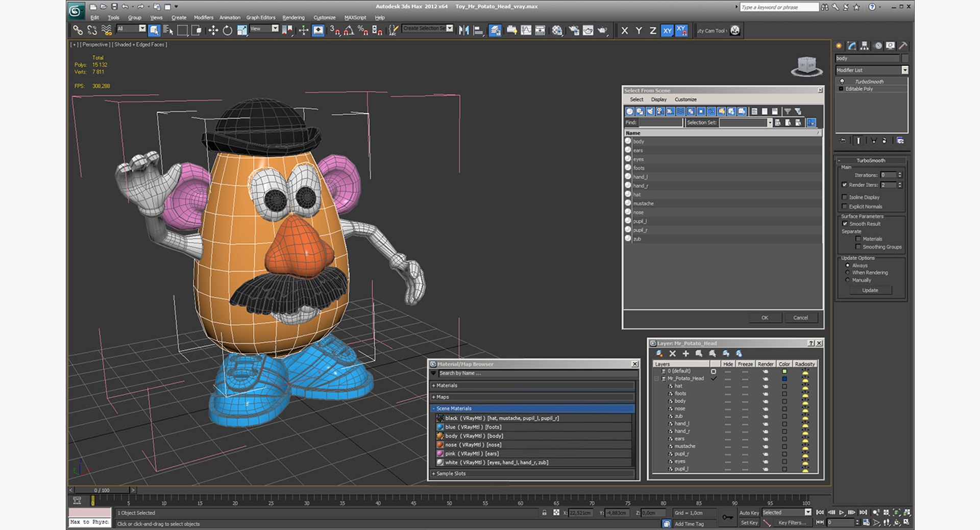980x530 pixels.
Task: Toggle Angle Snap in main toolbar
Action: [349, 30]
